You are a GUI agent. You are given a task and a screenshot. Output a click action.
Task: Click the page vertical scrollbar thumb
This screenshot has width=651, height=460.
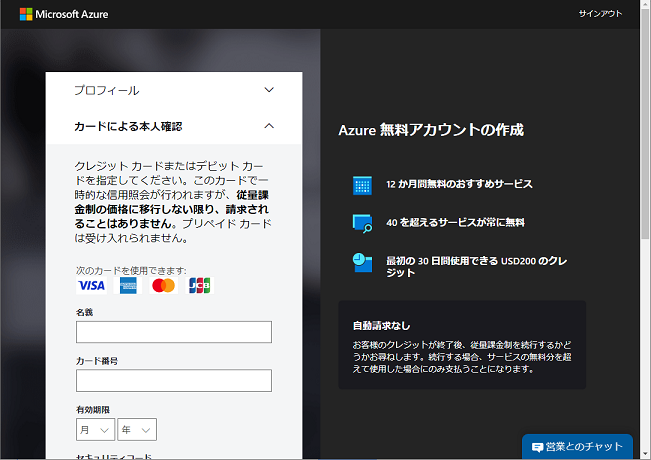click(645, 125)
